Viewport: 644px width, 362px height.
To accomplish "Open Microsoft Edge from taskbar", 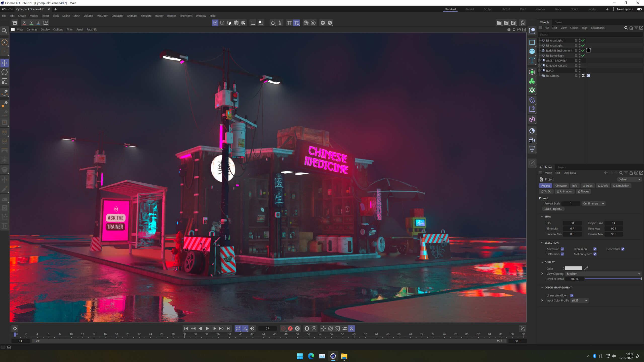I will (x=311, y=356).
